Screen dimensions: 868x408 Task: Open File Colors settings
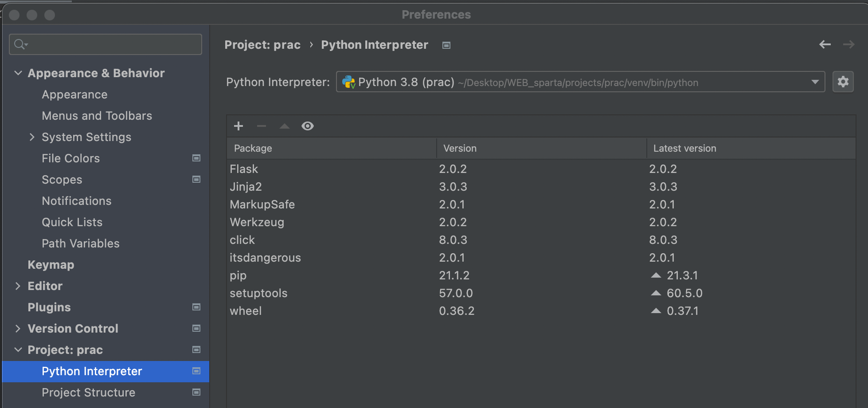tap(70, 158)
